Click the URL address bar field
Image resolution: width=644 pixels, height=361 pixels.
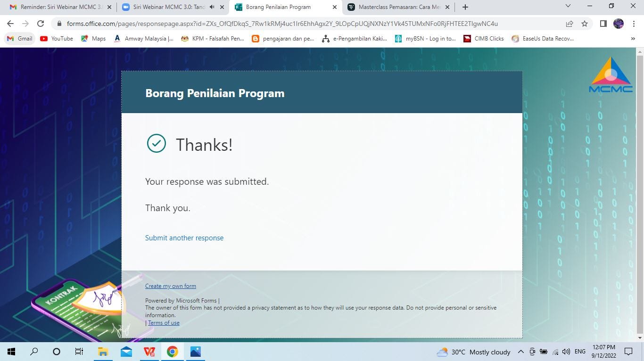point(283,24)
